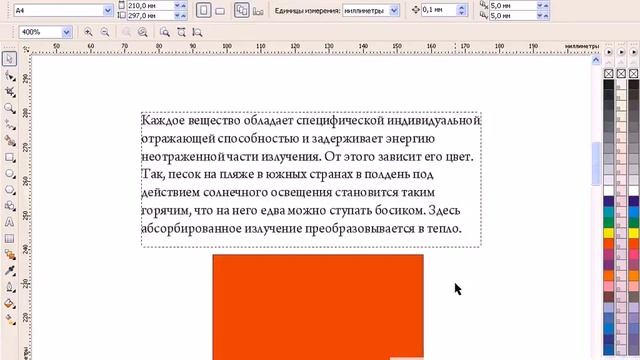Increase the 0,1 nudge offset
The width and height of the screenshot is (640, 360).
[462, 7]
